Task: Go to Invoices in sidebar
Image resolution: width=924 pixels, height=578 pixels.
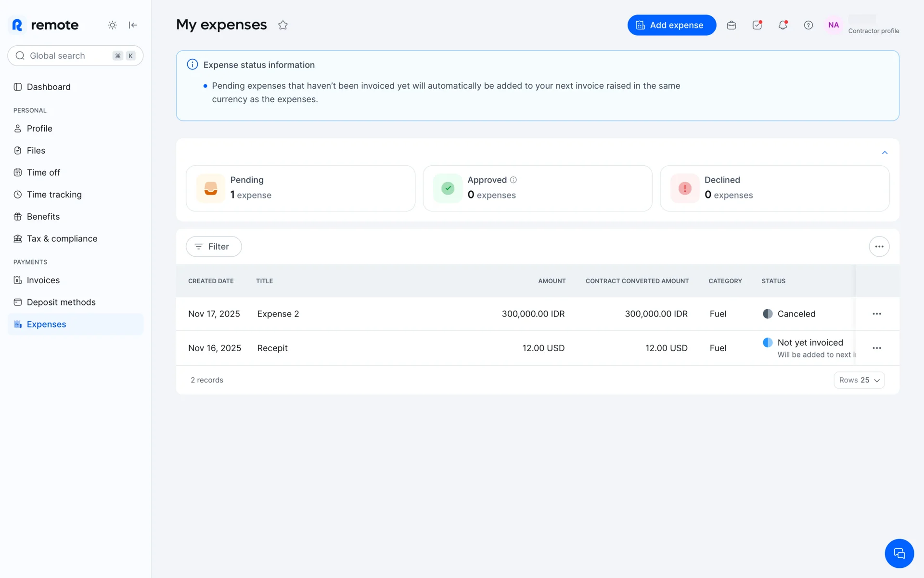Action: click(43, 280)
